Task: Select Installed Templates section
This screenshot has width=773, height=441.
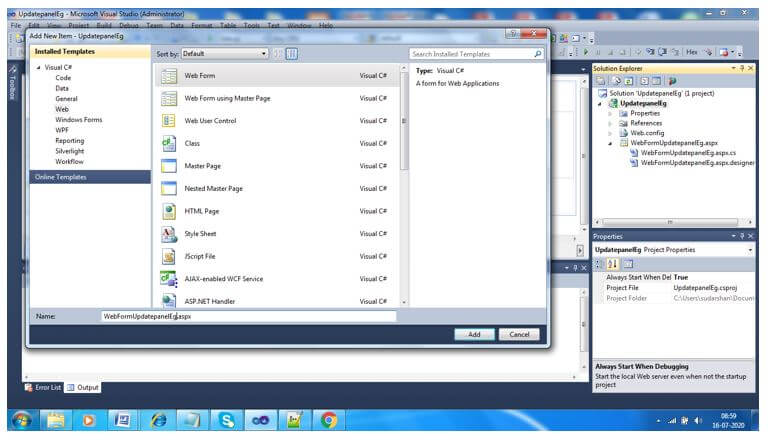Action: click(x=90, y=51)
